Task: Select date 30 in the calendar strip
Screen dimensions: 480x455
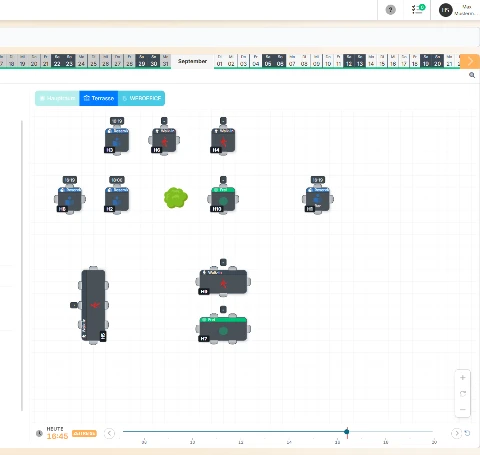Action: 154,61
